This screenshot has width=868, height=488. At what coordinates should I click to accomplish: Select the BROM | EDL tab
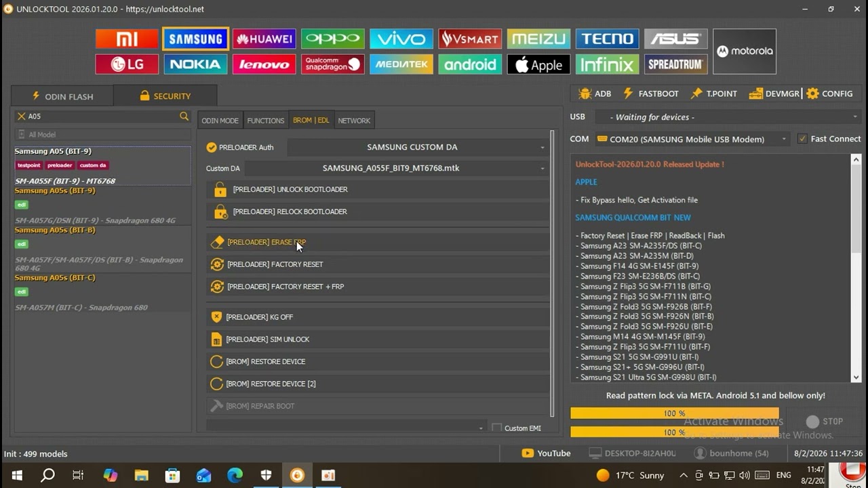coord(311,121)
